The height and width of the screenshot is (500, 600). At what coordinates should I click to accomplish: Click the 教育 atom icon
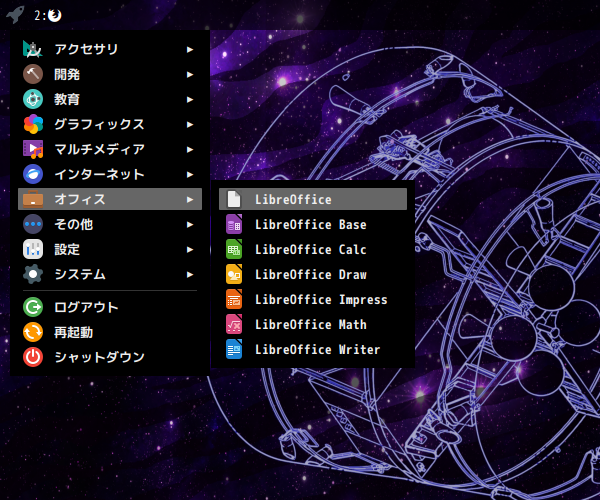[33, 99]
